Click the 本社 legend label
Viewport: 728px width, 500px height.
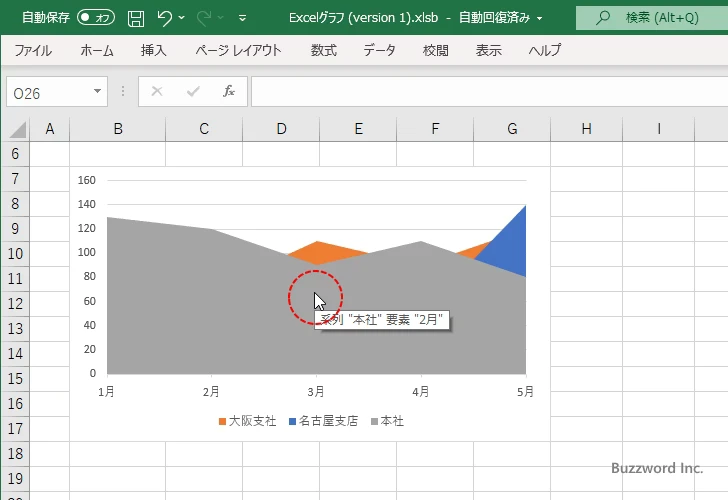coord(392,421)
